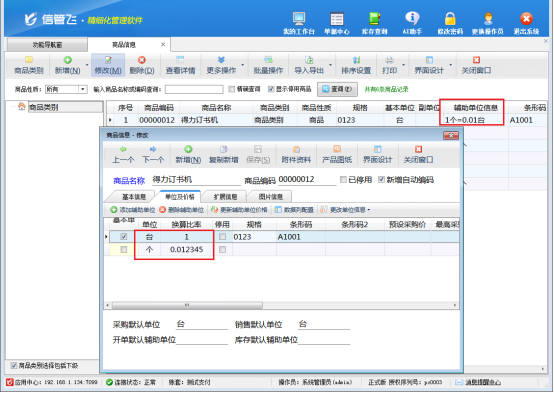Click the 换算比率 column header
Image resolution: width=554 pixels, height=393 pixels.
(187, 224)
